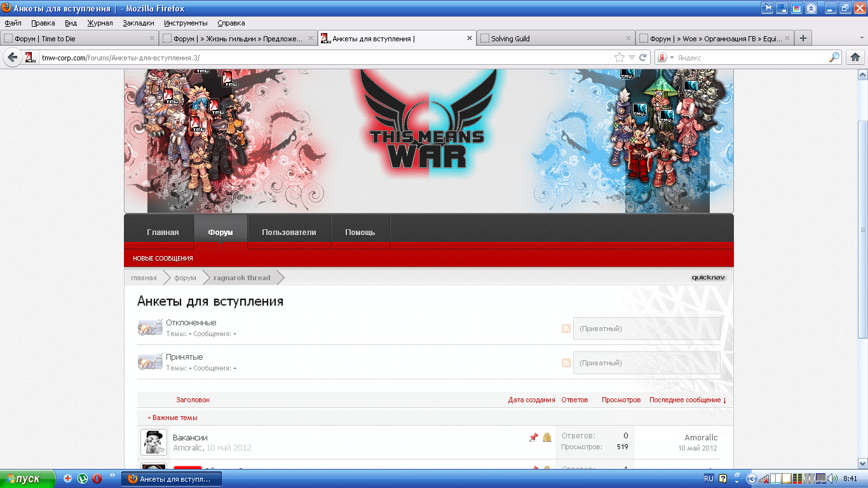
Task: Switch to the 'Solving Guild' tab
Action: 556,38
